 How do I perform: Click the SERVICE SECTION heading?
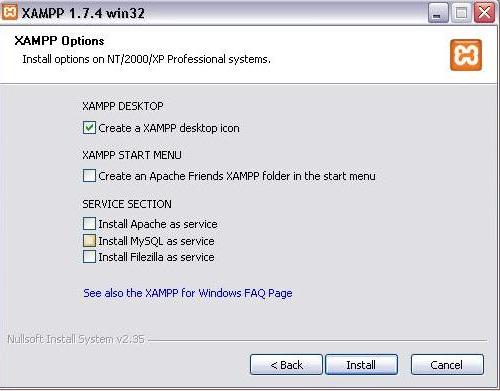[127, 204]
